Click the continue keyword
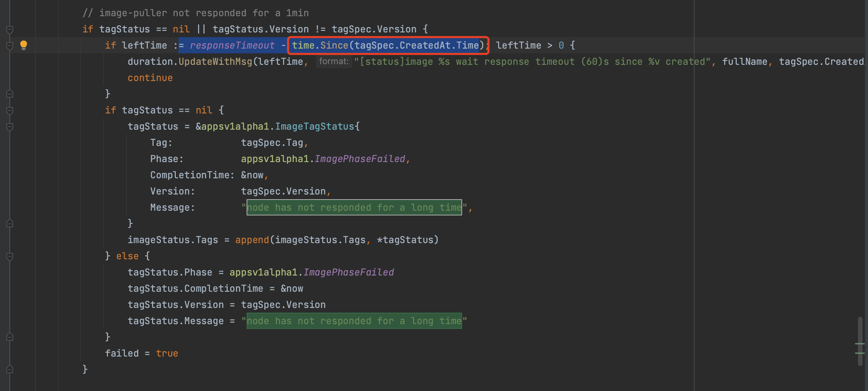 (150, 77)
